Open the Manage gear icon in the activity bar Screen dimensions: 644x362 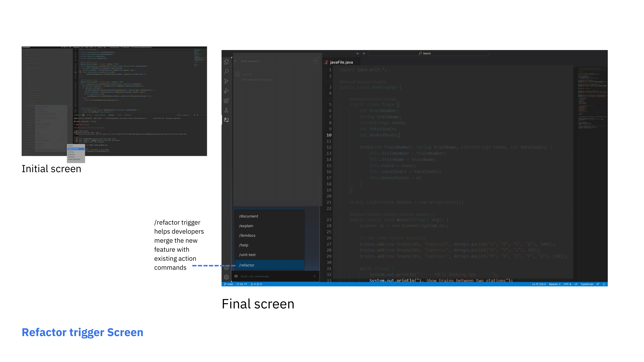pyautogui.click(x=226, y=277)
